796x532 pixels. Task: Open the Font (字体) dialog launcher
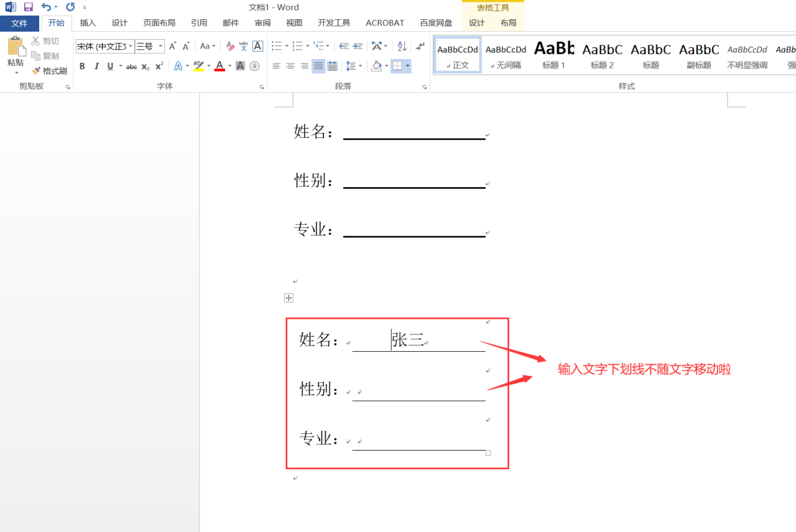point(262,88)
